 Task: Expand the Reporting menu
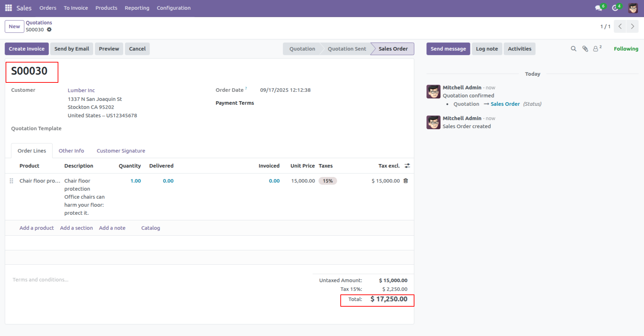point(137,8)
